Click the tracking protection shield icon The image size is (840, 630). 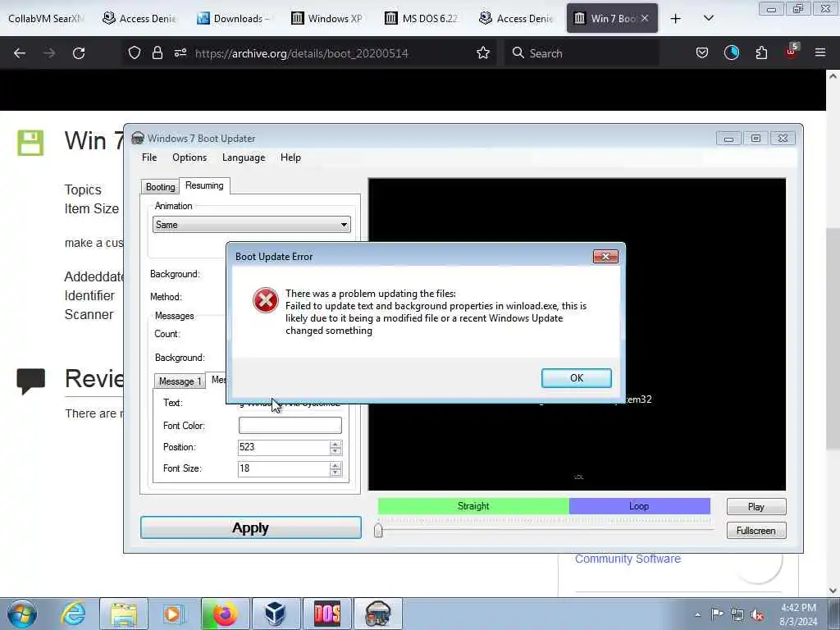[x=135, y=52]
